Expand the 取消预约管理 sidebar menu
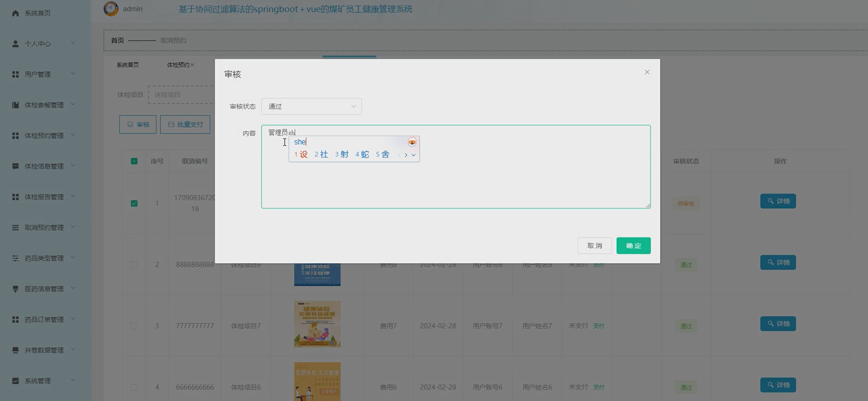Image resolution: width=868 pixels, height=401 pixels. [x=44, y=228]
